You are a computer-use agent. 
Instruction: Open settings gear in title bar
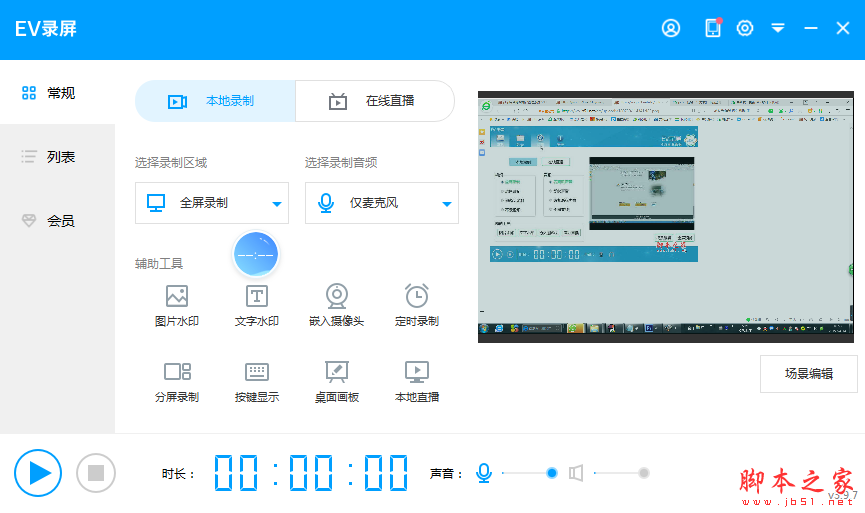point(745,28)
